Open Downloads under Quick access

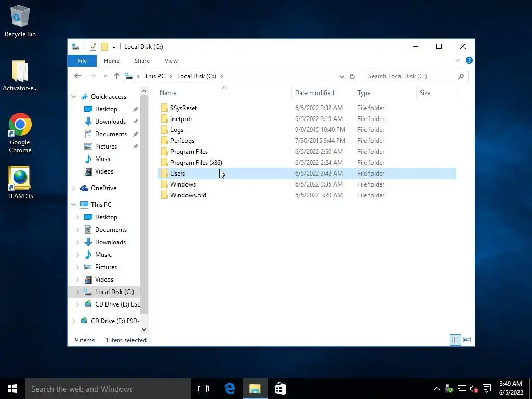click(110, 122)
